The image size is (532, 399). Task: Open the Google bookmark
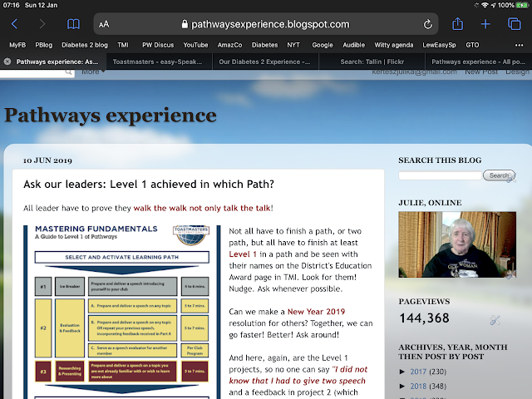(x=323, y=45)
